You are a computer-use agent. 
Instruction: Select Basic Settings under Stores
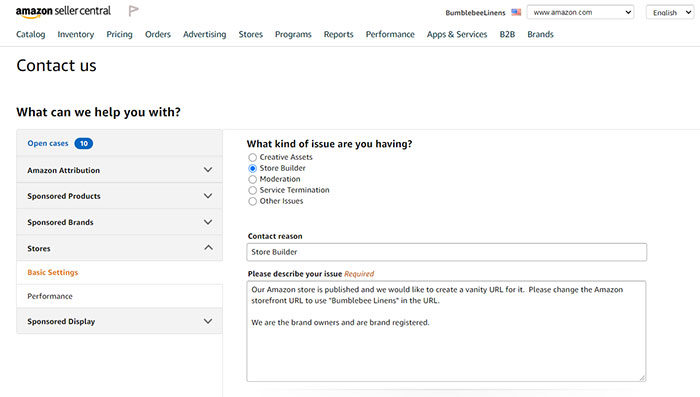53,272
